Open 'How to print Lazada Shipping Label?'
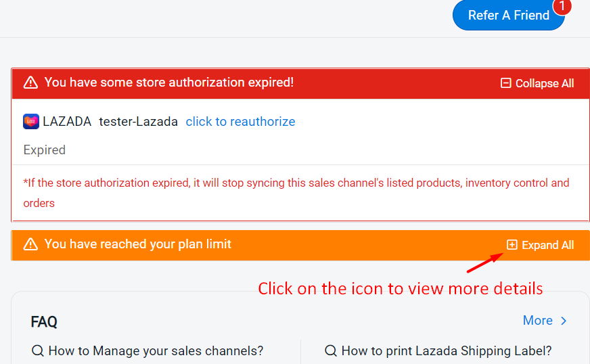Viewport: 590px width, 364px height. click(447, 350)
